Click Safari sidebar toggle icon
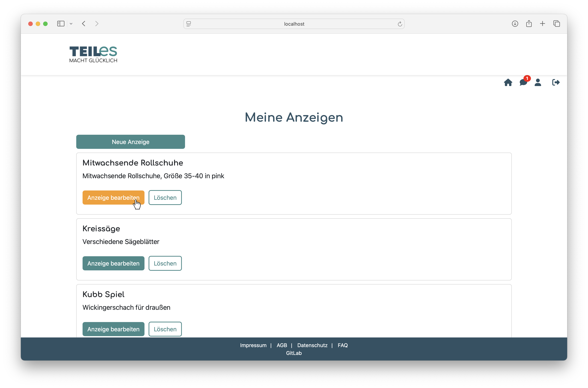 (x=61, y=24)
